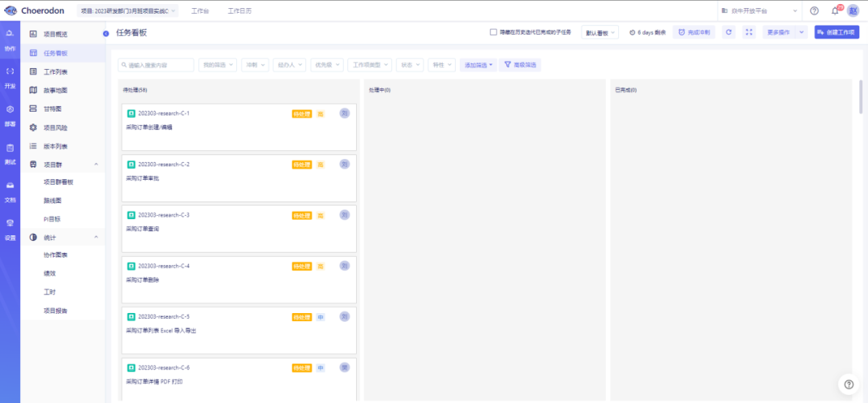Open the 优先级 filter dropdown

327,65
